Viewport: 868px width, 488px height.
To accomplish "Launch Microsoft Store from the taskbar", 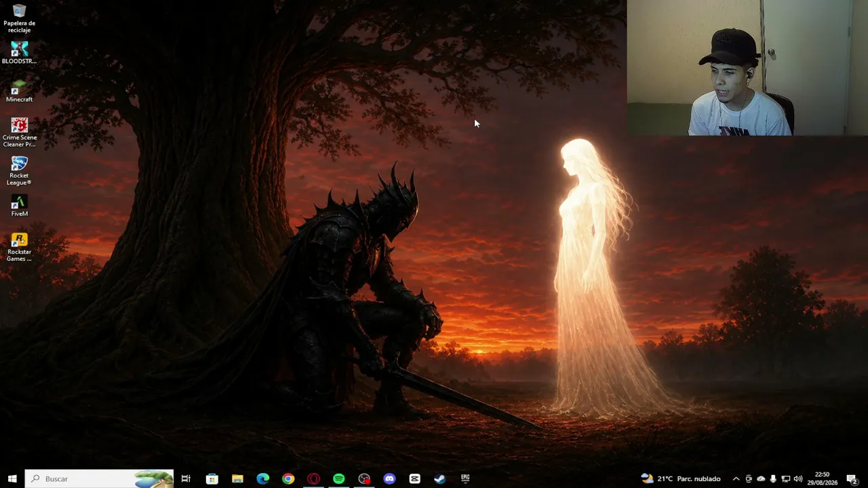I will click(x=212, y=479).
